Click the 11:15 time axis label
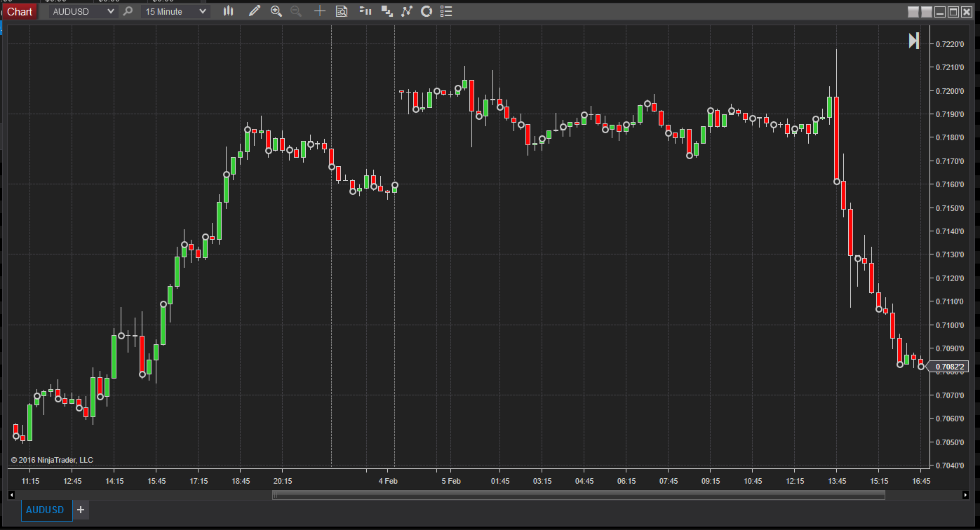 click(30, 481)
